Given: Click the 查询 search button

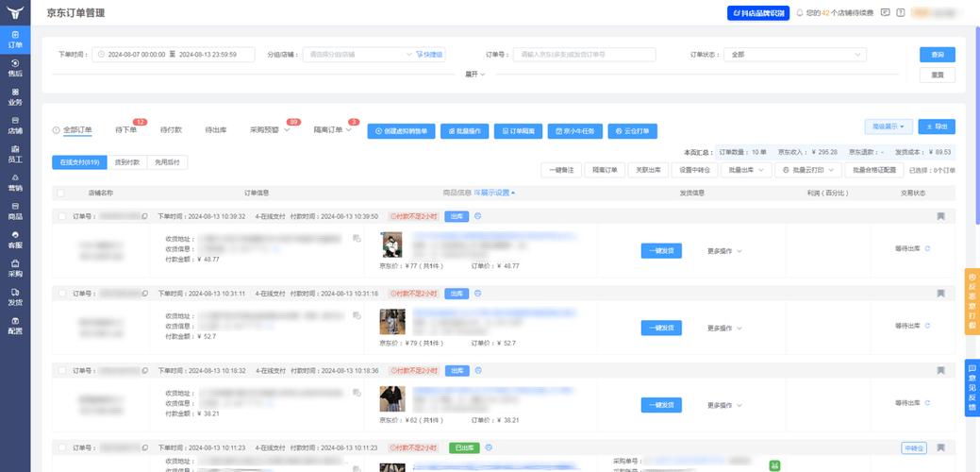Looking at the screenshot, I should pyautogui.click(x=938, y=55).
